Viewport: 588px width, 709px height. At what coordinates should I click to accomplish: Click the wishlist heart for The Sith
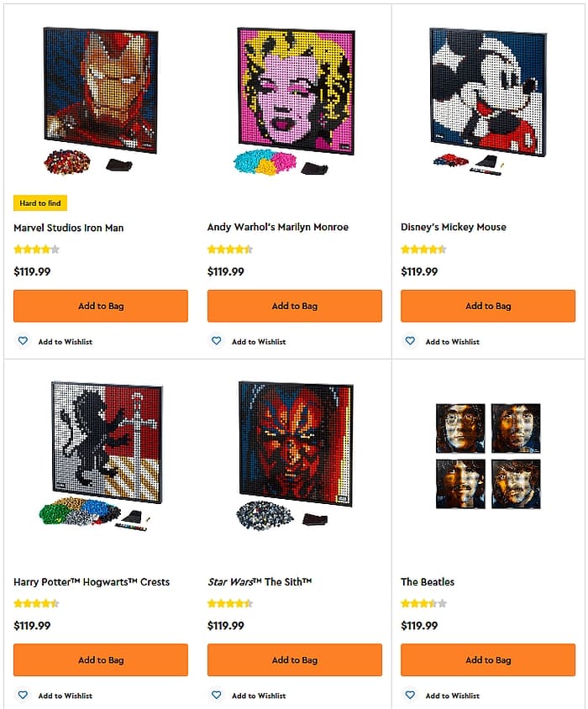[x=216, y=695]
